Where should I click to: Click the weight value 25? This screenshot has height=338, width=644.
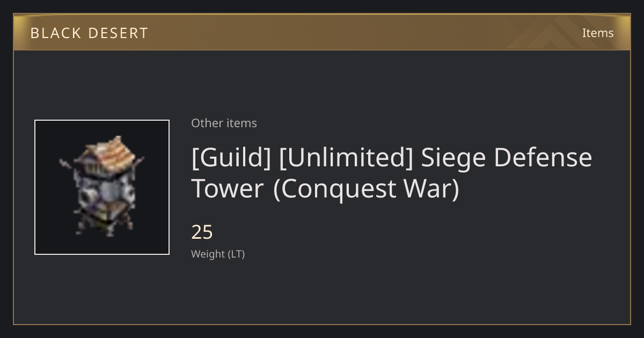(x=202, y=232)
